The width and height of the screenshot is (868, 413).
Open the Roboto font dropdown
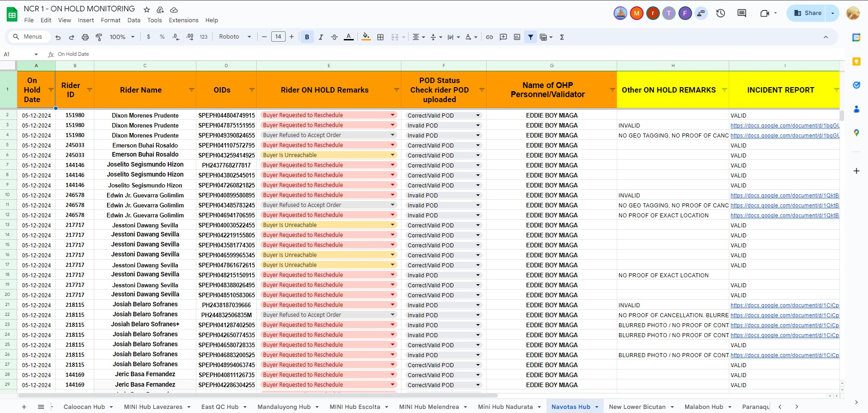[234, 37]
